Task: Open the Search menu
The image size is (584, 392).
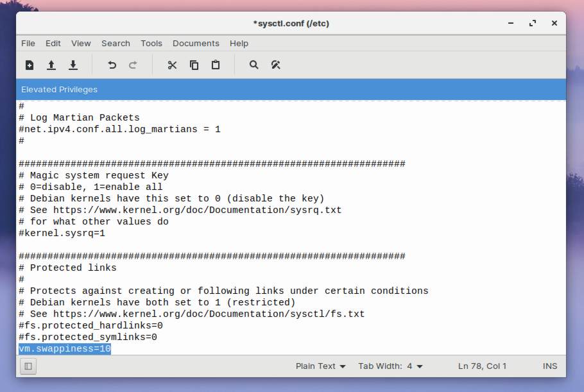Action: click(x=116, y=44)
